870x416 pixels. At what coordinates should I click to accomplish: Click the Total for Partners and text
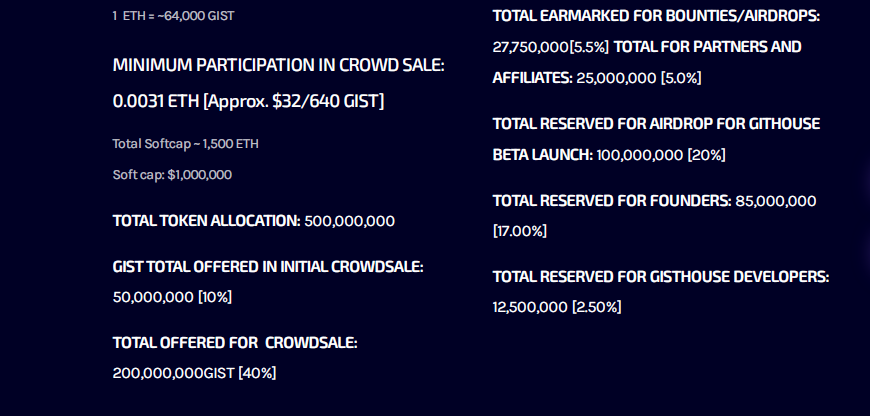click(x=707, y=47)
